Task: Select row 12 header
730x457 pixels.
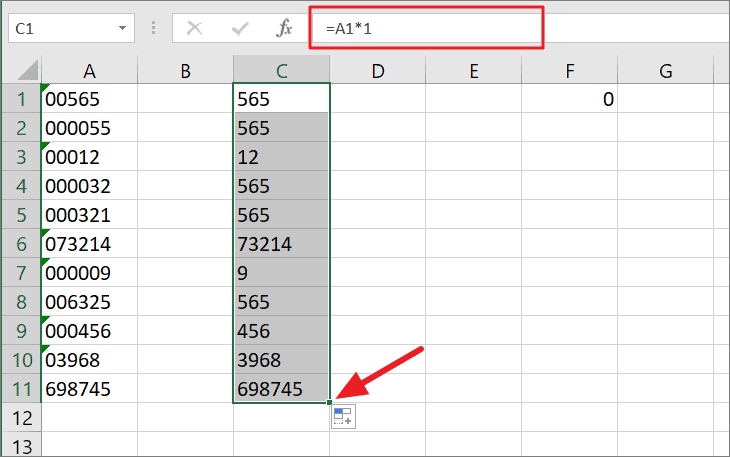Action: pos(21,417)
